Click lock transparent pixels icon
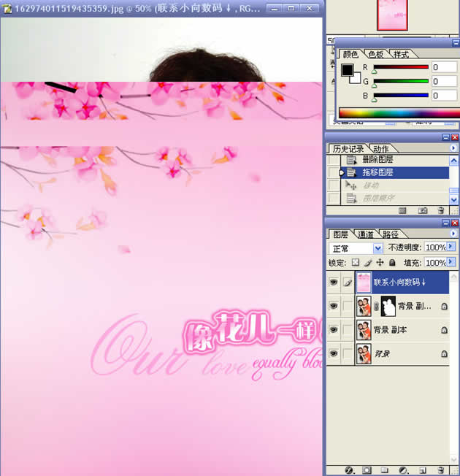The image size is (460, 476). click(x=356, y=262)
